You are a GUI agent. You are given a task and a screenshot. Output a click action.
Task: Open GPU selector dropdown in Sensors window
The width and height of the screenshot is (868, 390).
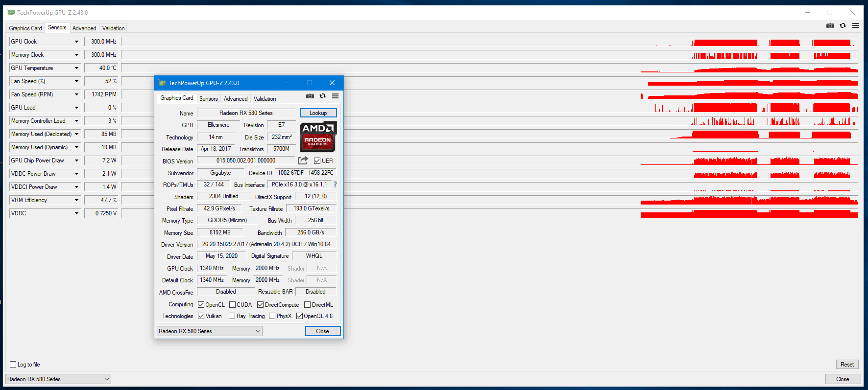tap(58, 379)
